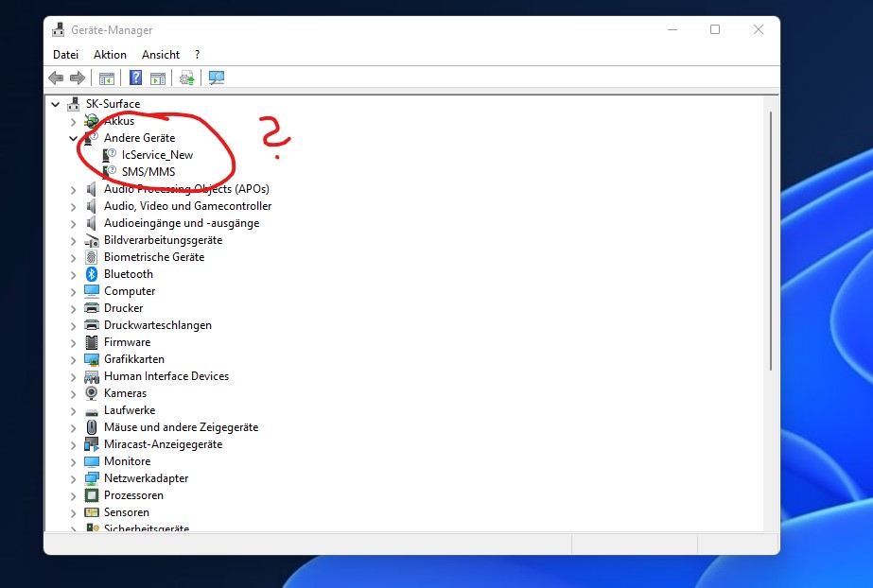Screen dimensions: 873x588
Task: Click the Device Manager title bar icon
Action: (x=59, y=29)
